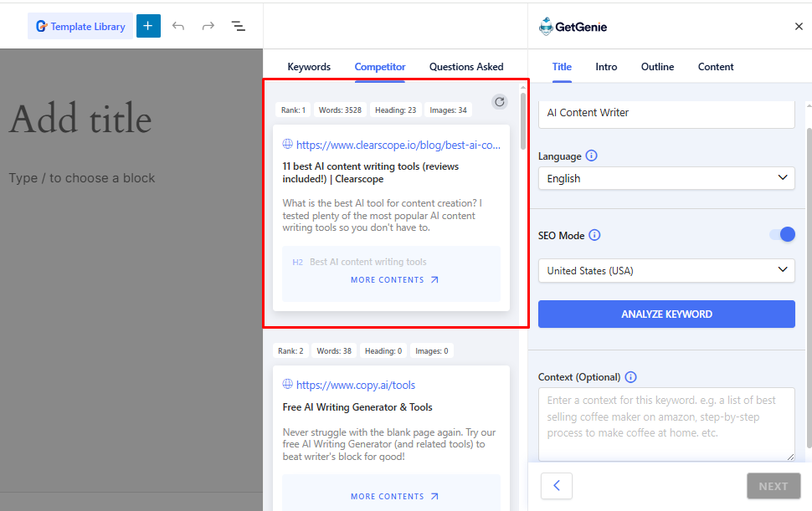Show SEO Mode info icon
This screenshot has height=511, width=812.
[594, 235]
